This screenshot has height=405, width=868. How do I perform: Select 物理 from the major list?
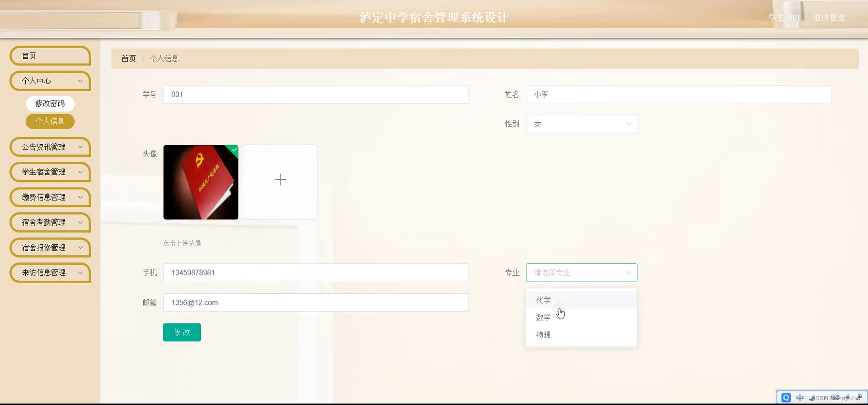tap(581, 335)
